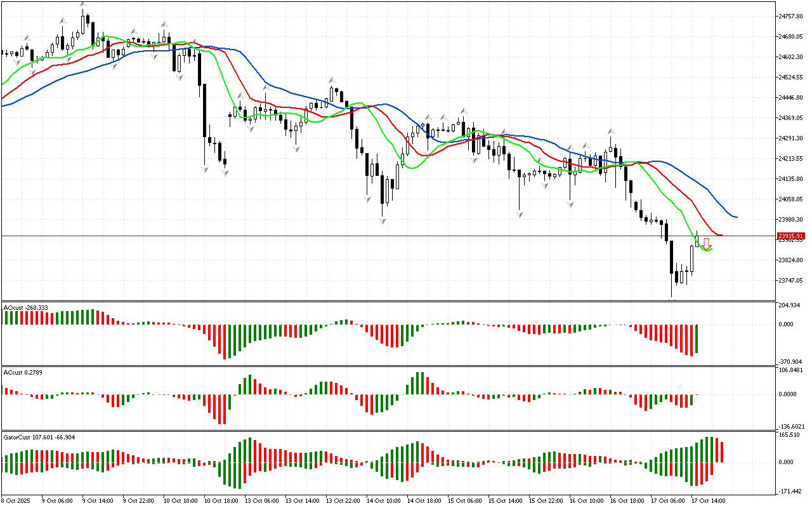Screen dimensions: 812x508
Task: Click the ACcust indicator label
Action: (22, 371)
